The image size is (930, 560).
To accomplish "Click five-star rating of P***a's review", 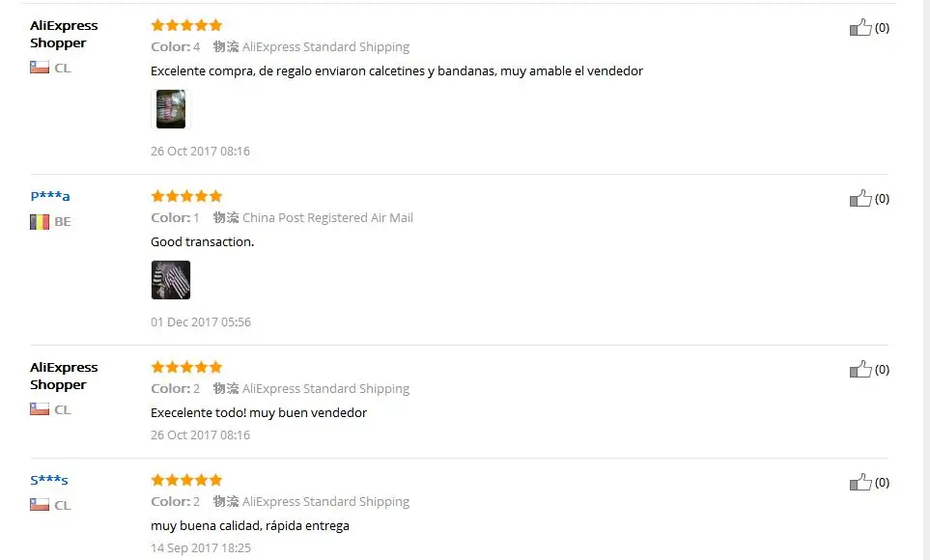I will pyautogui.click(x=186, y=196).
